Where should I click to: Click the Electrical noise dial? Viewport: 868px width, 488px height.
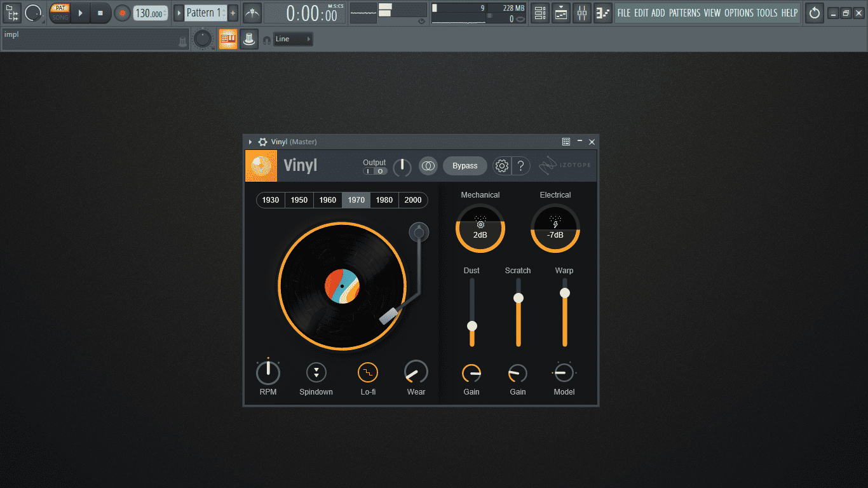tap(555, 228)
